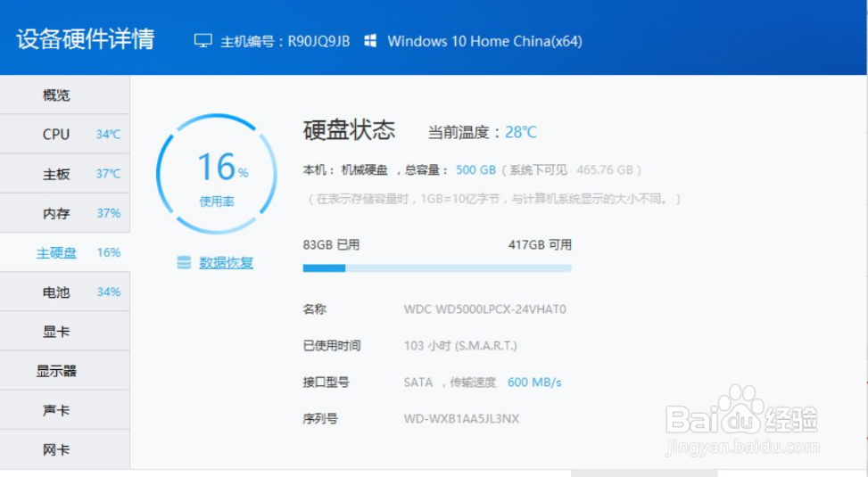The height and width of the screenshot is (477, 868).
Task: Click the 序列号 row label
Action: click(x=320, y=419)
